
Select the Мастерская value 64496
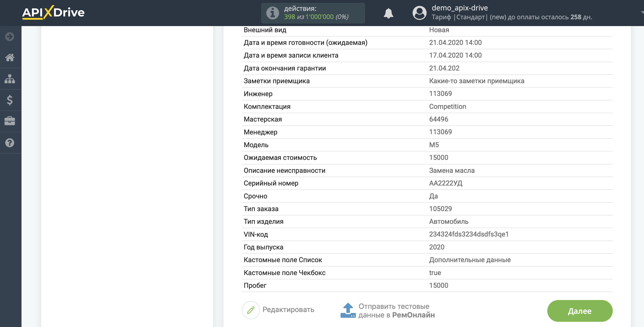click(438, 119)
